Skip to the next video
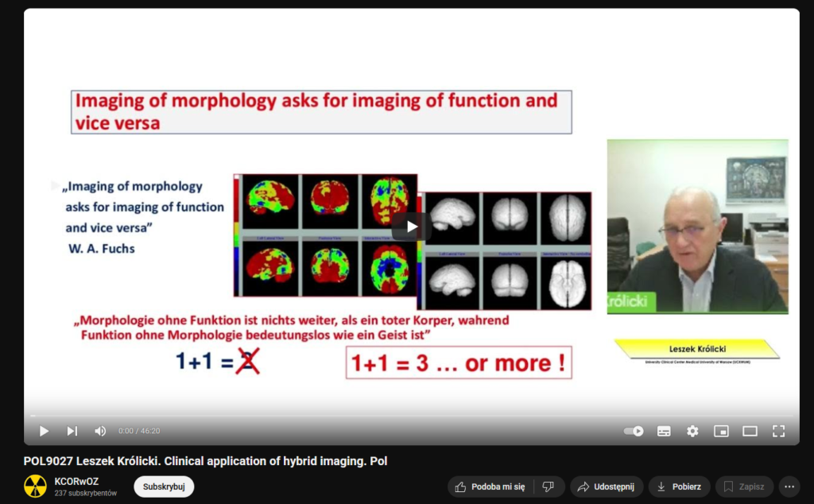This screenshot has width=814, height=504. (x=72, y=431)
